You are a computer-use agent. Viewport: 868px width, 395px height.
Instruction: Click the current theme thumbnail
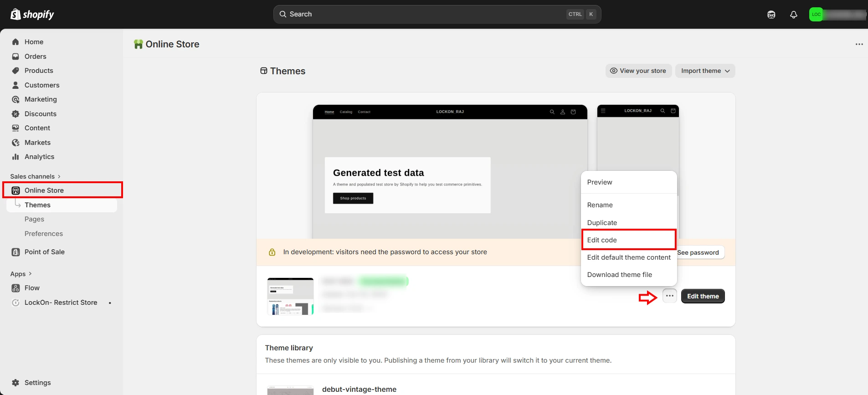coord(290,296)
